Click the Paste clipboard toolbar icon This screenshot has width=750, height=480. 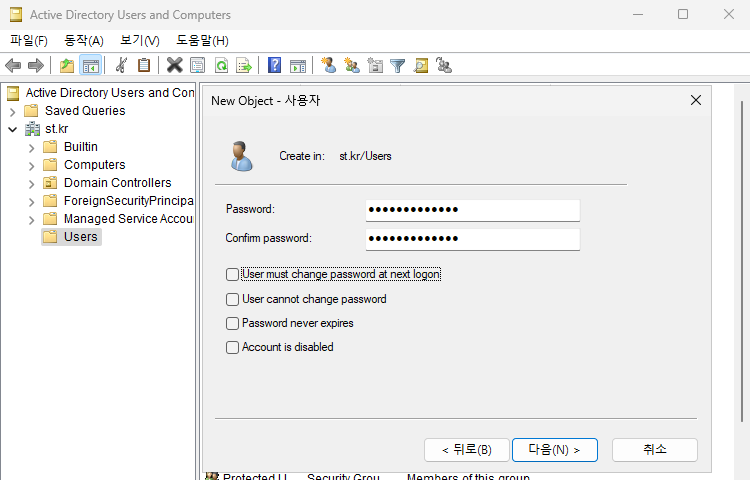click(144, 65)
